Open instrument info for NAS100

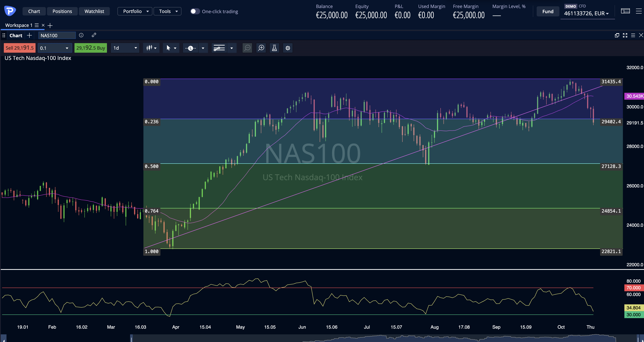(x=81, y=35)
